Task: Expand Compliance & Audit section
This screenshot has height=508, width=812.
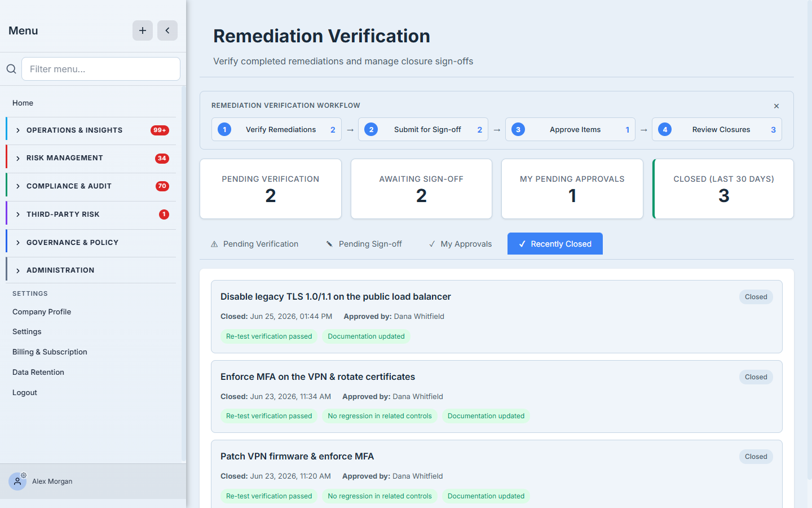Action: 91,186
